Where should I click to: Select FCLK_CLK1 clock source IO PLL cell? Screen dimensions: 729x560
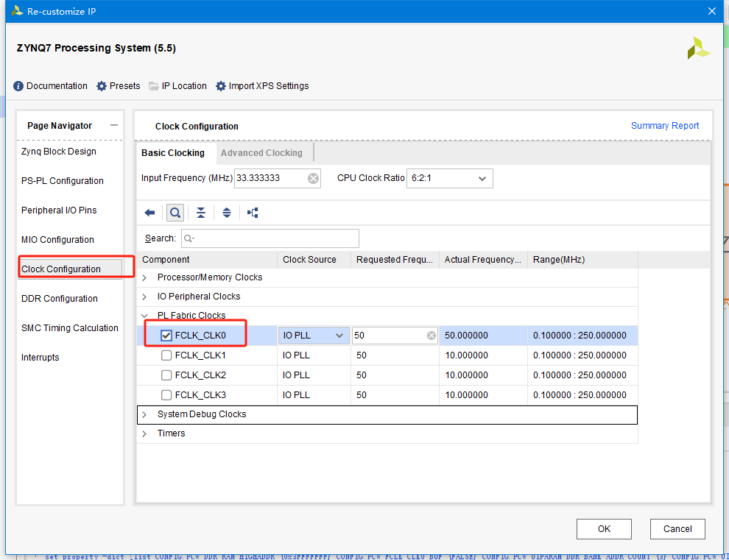click(x=314, y=355)
